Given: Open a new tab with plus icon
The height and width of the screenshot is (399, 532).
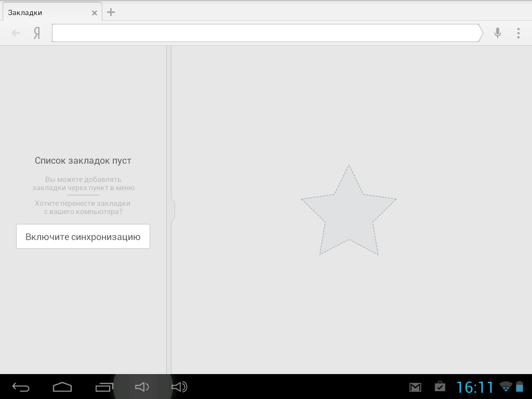Looking at the screenshot, I should (111, 12).
